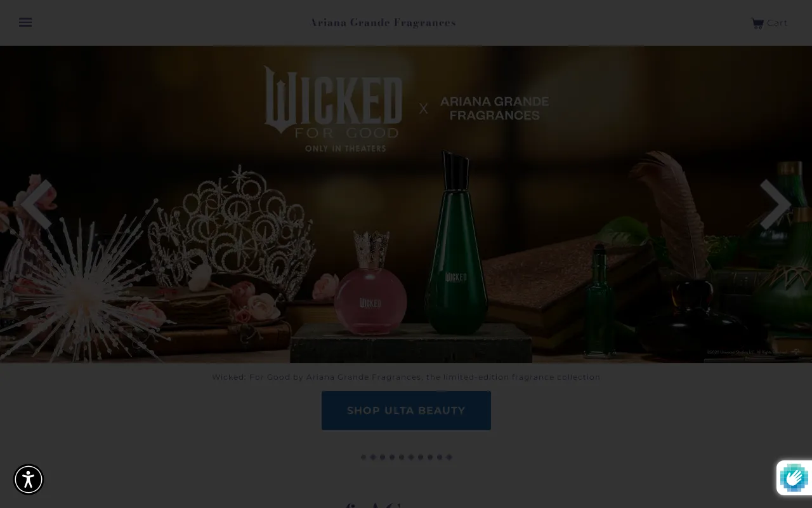Open the hamburger navigation menu
812x508 pixels.
(25, 23)
